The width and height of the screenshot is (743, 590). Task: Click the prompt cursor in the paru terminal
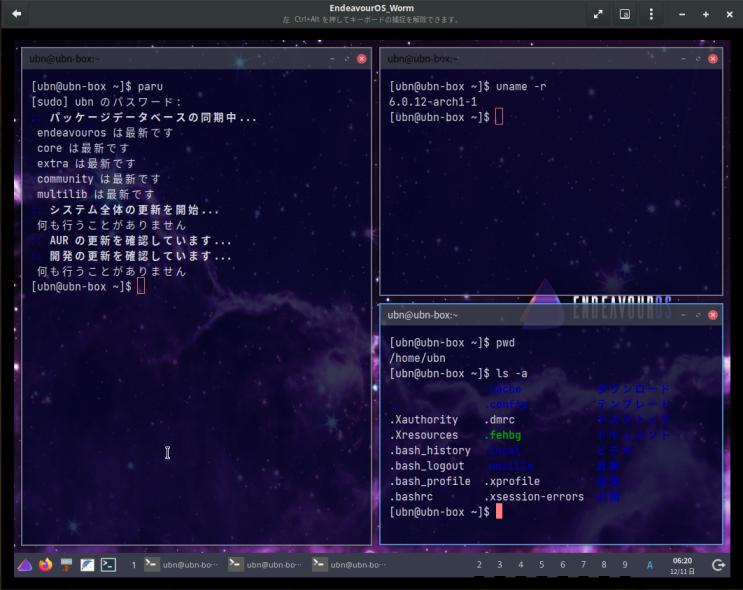tap(141, 286)
